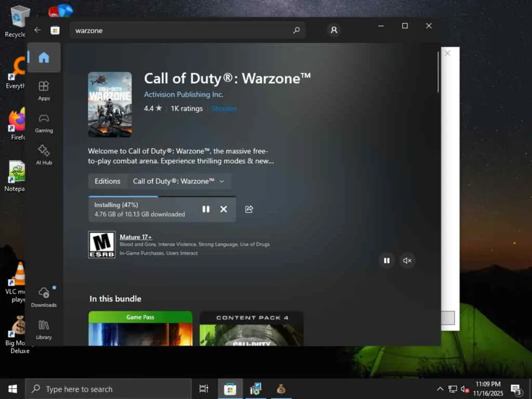This screenshot has width=532, height=399.
Task: Open the notification center icon
Action: pyautogui.click(x=516, y=389)
